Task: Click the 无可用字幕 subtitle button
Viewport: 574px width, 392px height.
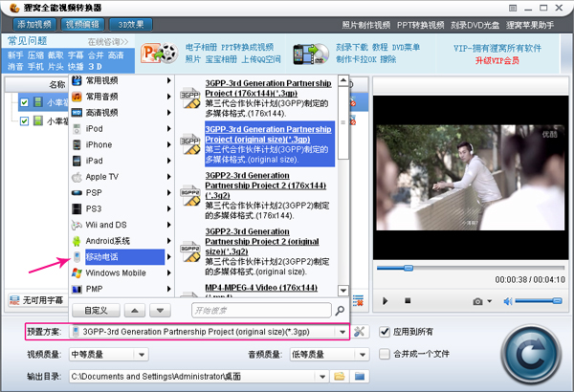Action: click(x=36, y=300)
